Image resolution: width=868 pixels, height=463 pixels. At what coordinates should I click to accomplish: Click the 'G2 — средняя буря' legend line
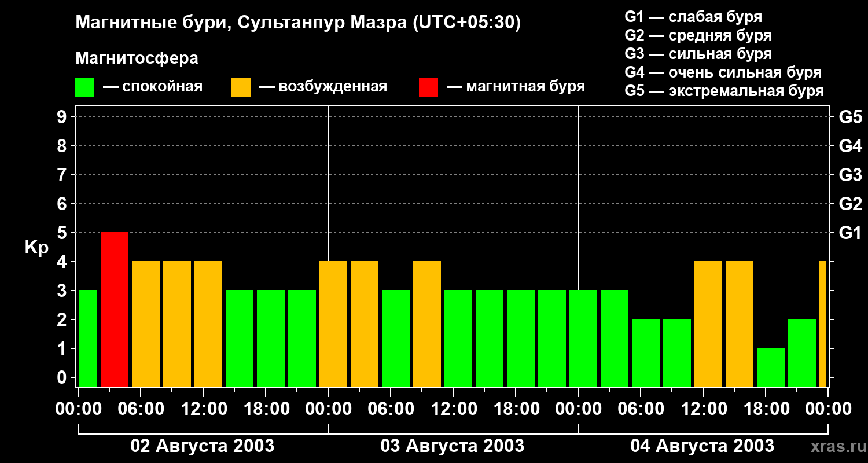[x=698, y=35]
